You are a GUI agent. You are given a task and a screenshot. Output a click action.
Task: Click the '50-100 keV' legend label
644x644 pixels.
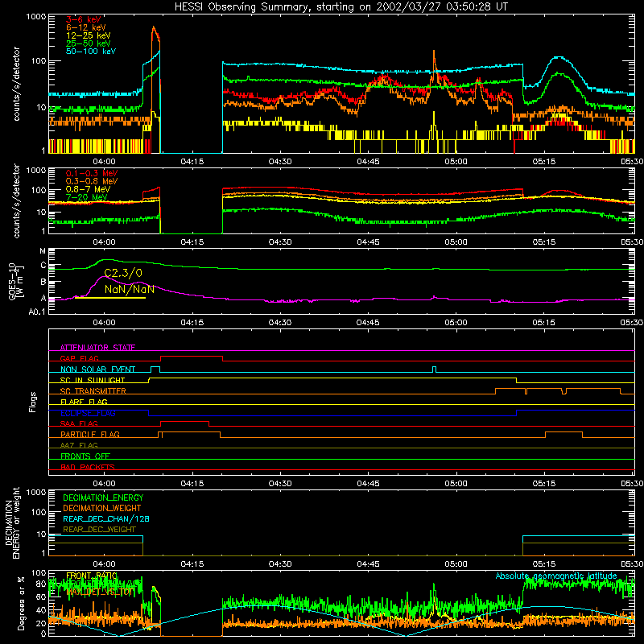coord(91,51)
